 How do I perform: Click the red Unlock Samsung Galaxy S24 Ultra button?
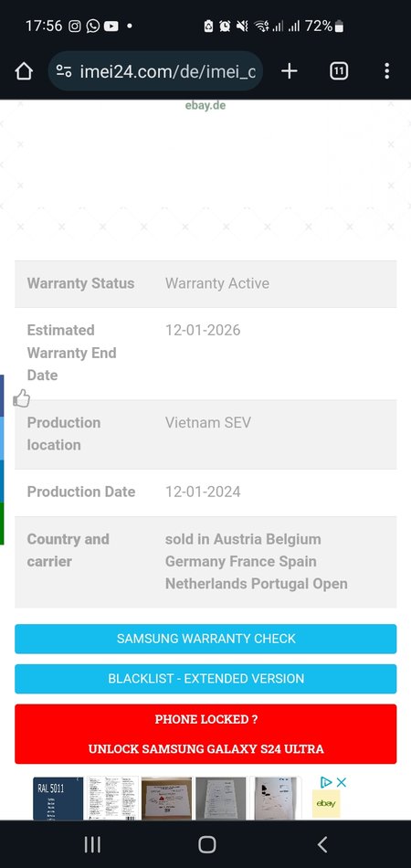[x=205, y=734]
